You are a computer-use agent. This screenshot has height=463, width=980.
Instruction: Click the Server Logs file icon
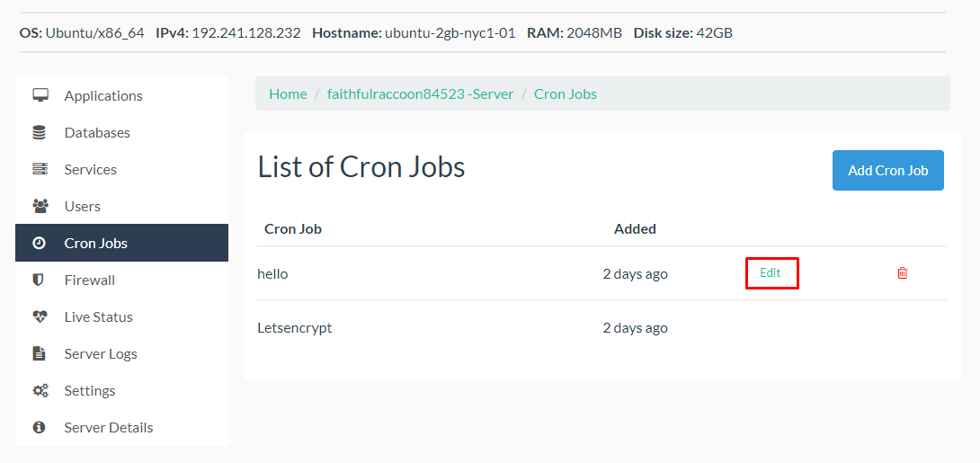(x=39, y=353)
